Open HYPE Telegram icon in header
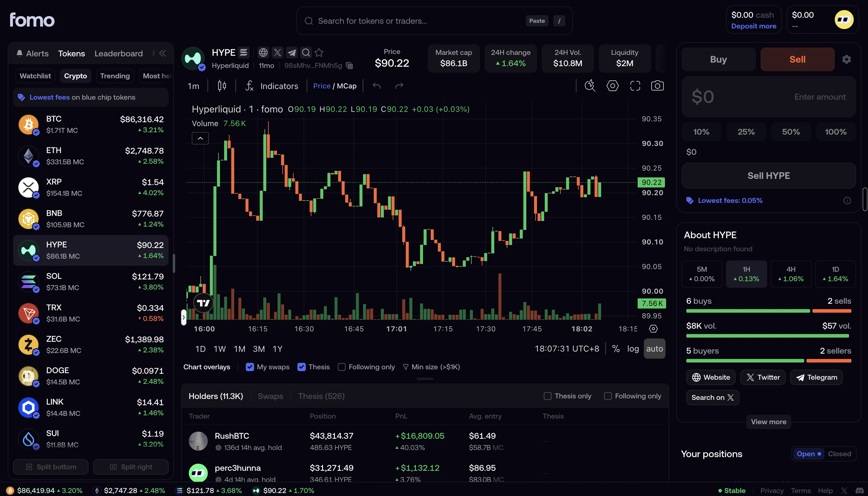This screenshot has width=868, height=496. pos(292,53)
